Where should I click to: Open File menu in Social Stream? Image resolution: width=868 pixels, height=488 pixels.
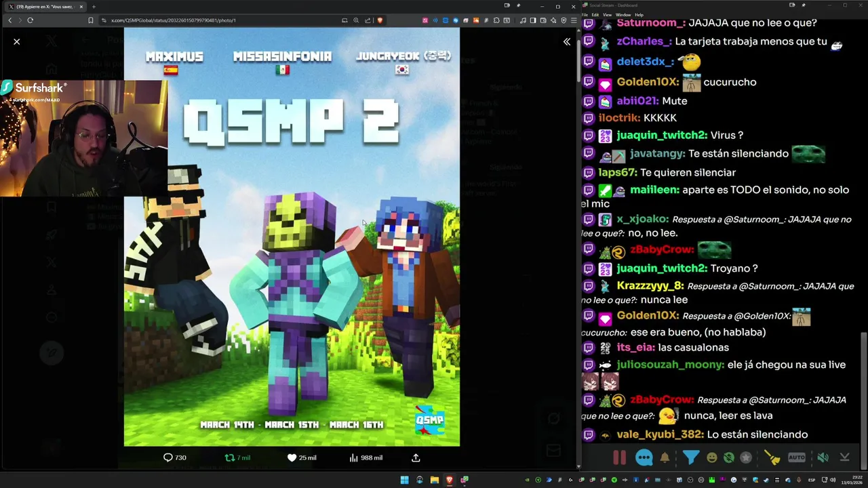585,14
